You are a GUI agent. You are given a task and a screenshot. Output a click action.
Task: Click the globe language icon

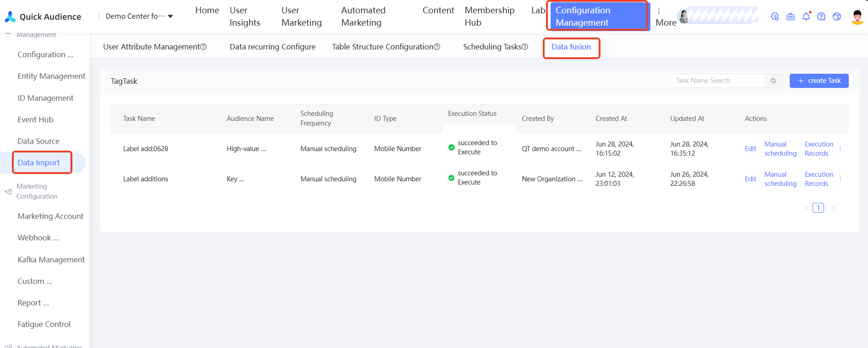[x=837, y=16]
